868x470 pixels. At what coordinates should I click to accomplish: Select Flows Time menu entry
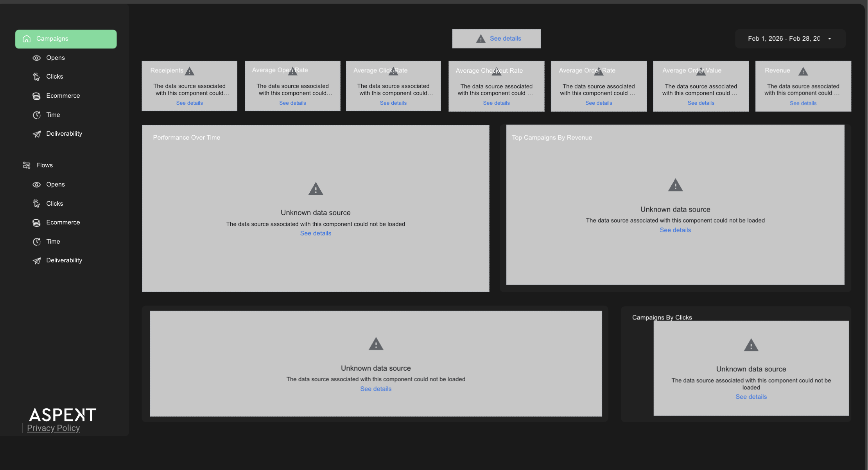53,242
